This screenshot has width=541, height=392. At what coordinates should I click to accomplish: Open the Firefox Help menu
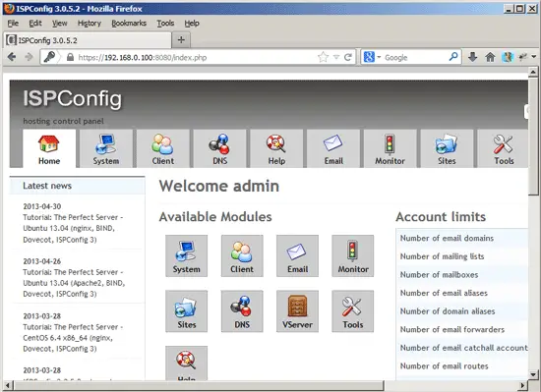click(x=192, y=23)
